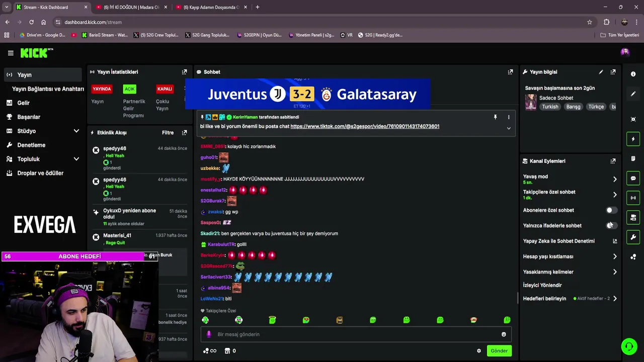This screenshot has height=362, width=644.
Task: Click the capture frame icon in right sidebar
Action: tap(633, 119)
